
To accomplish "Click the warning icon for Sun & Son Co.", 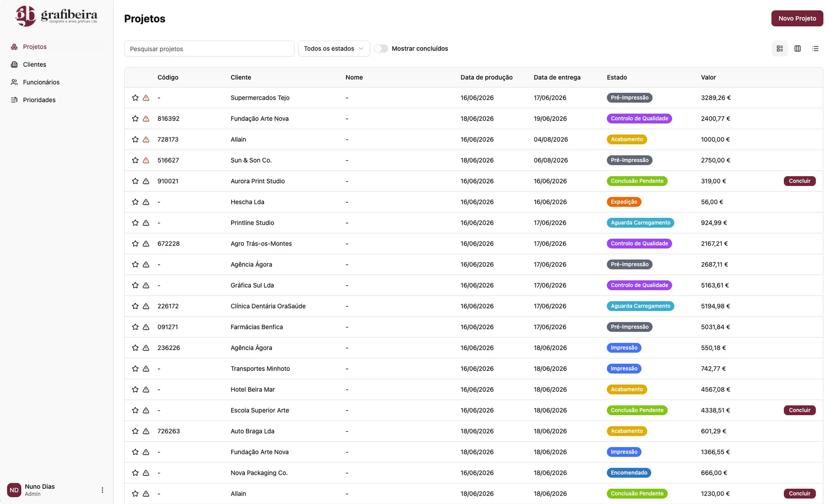I will [x=146, y=160].
